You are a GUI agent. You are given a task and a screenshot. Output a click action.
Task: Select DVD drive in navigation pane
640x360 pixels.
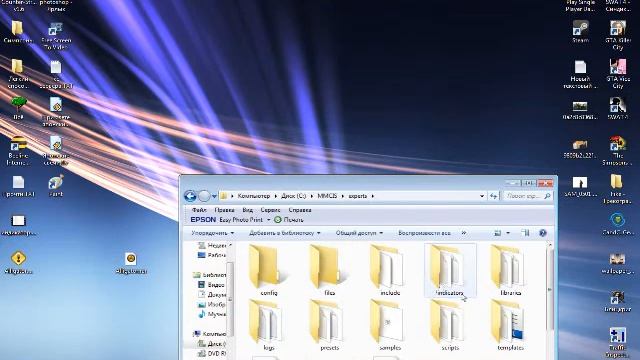(x=211, y=353)
